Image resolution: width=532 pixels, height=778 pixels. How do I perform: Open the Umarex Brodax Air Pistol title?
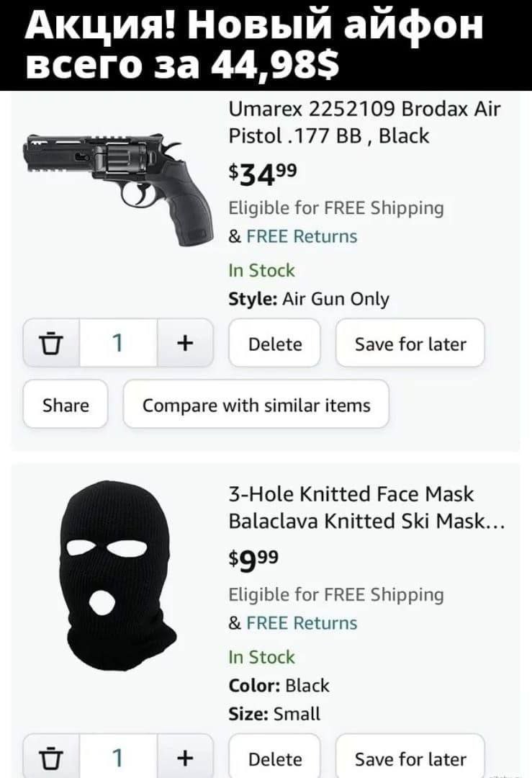[x=363, y=122]
